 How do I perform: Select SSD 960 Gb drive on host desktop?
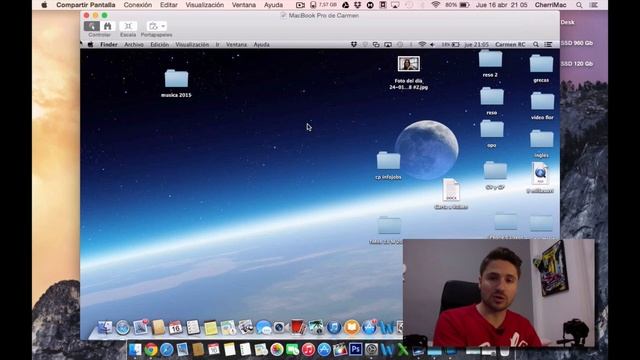tap(576, 43)
